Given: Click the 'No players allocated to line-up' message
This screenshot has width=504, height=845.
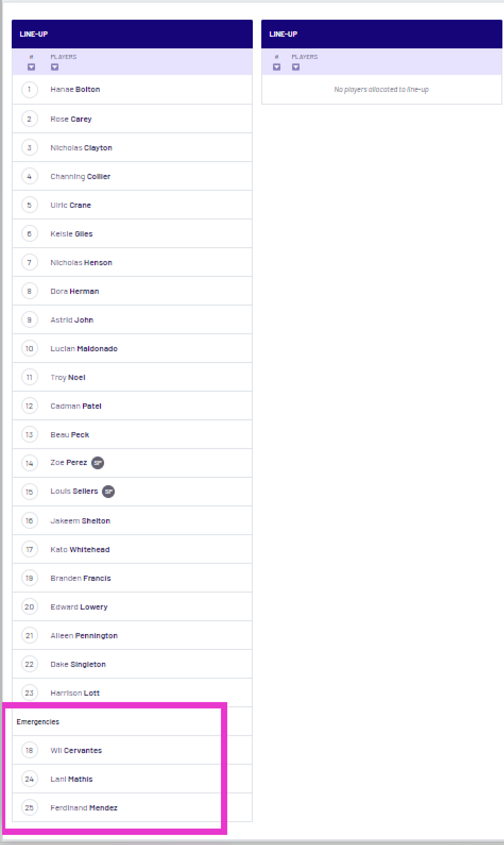Looking at the screenshot, I should [x=381, y=89].
